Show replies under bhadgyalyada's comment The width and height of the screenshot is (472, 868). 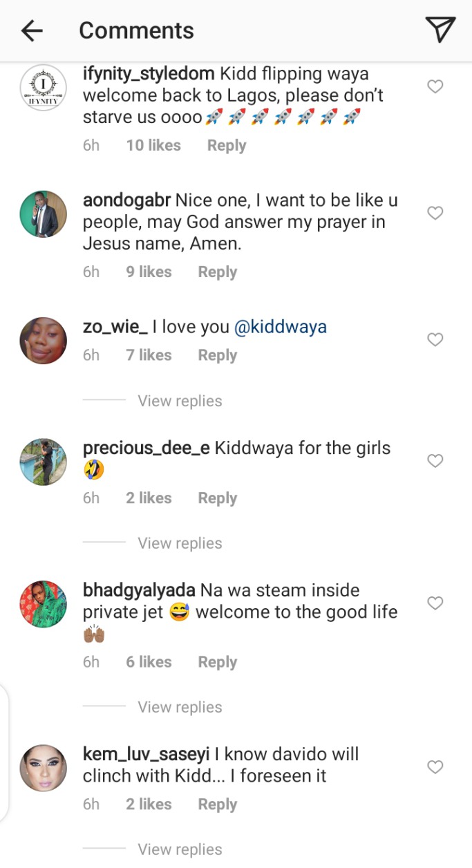tap(180, 707)
